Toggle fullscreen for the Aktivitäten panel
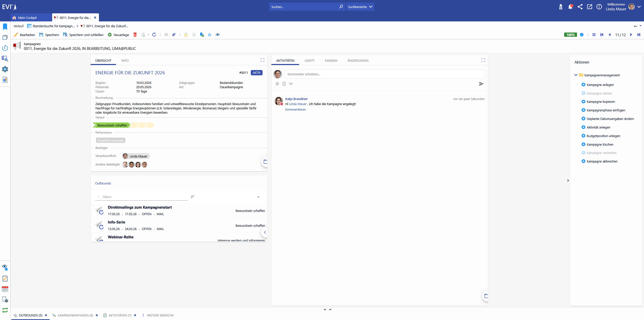 click(x=483, y=60)
